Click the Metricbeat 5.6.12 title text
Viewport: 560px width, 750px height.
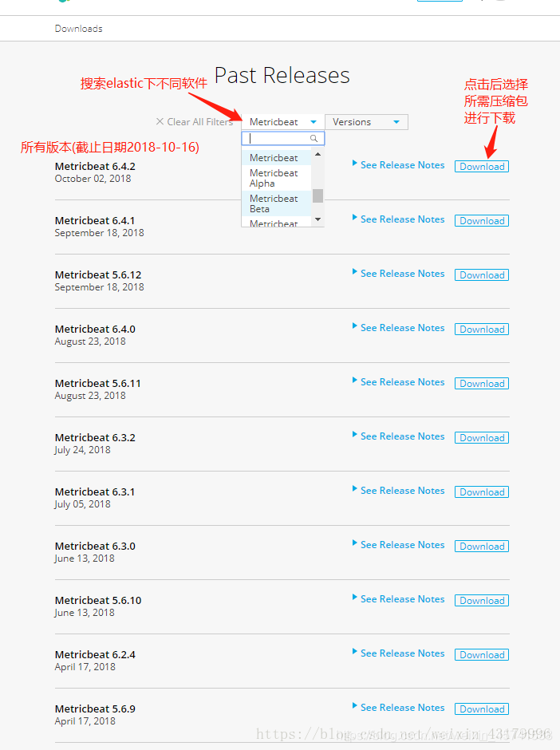(98, 275)
